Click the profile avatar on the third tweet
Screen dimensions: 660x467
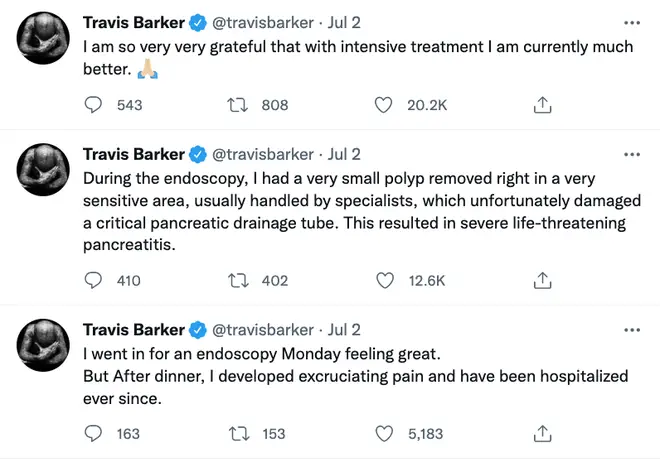coord(43,345)
